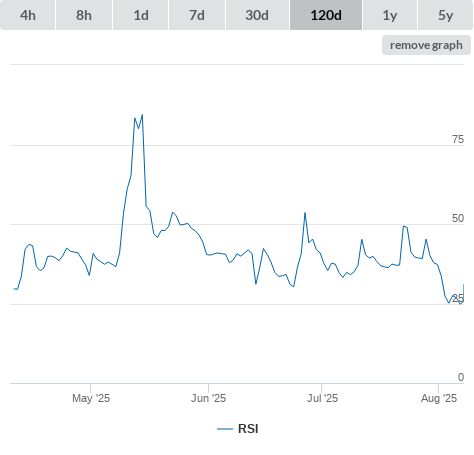This screenshot has height=455, width=474.
Task: Click the remove graph button
Action: [426, 45]
